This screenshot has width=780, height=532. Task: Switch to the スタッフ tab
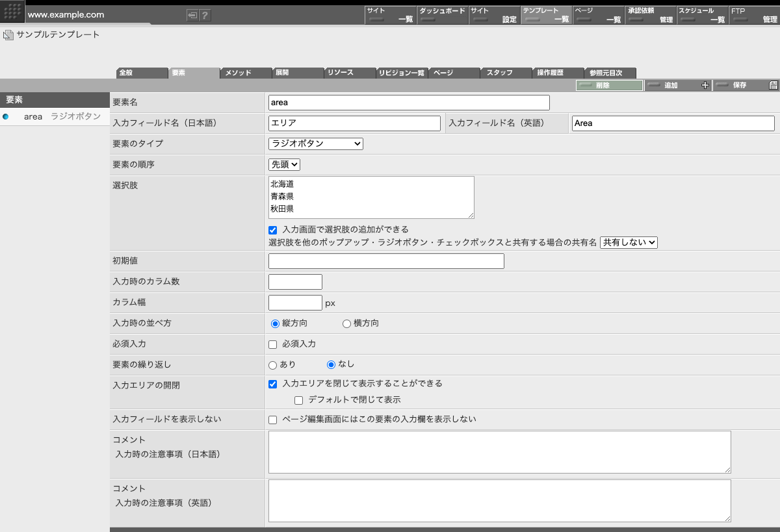pyautogui.click(x=506, y=73)
